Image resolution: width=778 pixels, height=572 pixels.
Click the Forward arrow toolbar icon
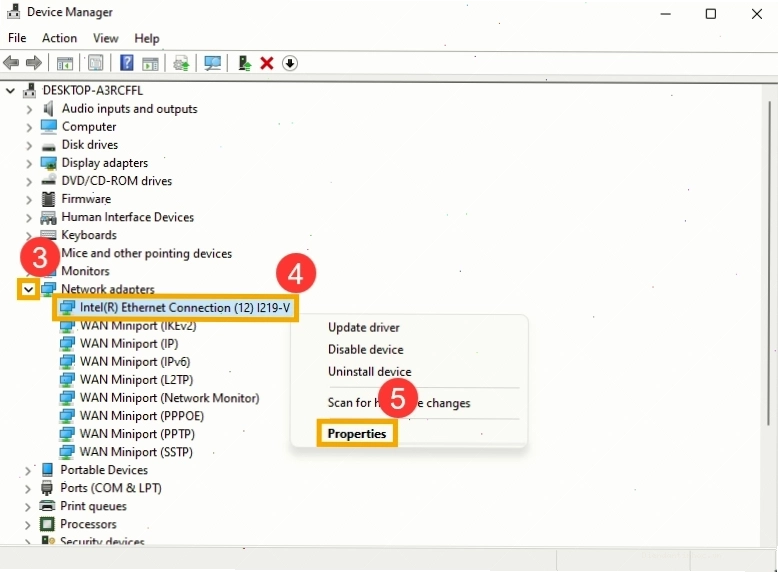(x=33, y=63)
